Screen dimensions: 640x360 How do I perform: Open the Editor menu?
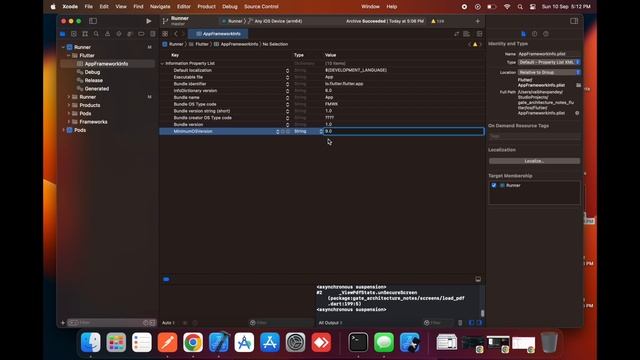tap(184, 7)
